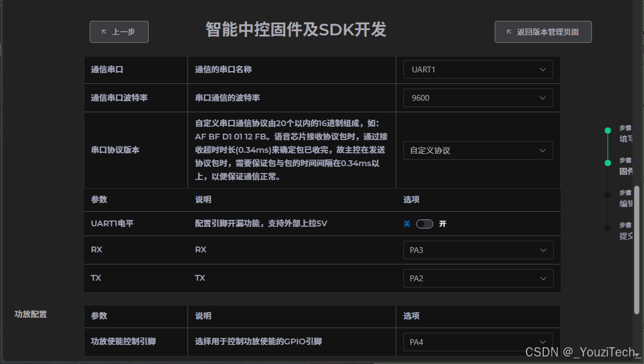Click the chevron on the PA2 TX selector
644x364 pixels.
tap(543, 278)
